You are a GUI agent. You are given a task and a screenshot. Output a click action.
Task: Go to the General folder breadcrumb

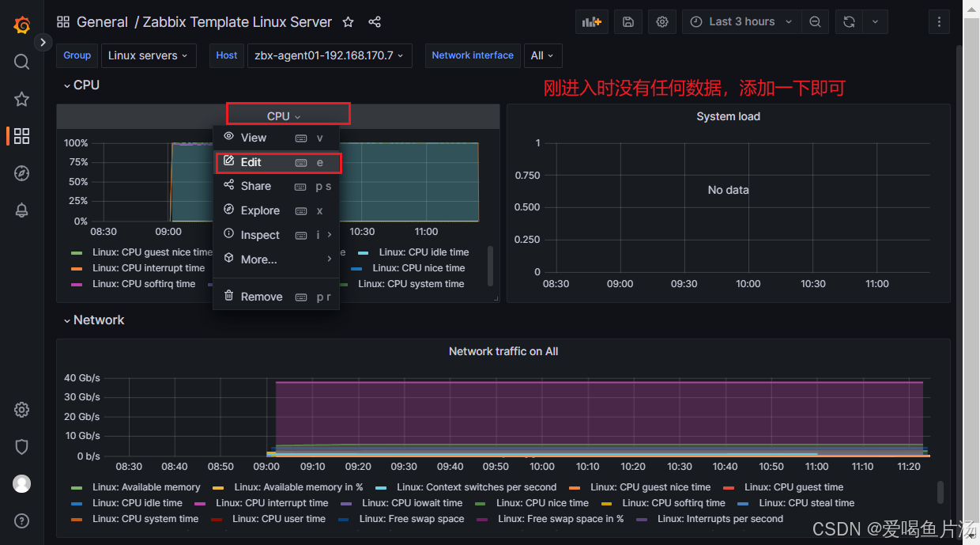coord(102,22)
